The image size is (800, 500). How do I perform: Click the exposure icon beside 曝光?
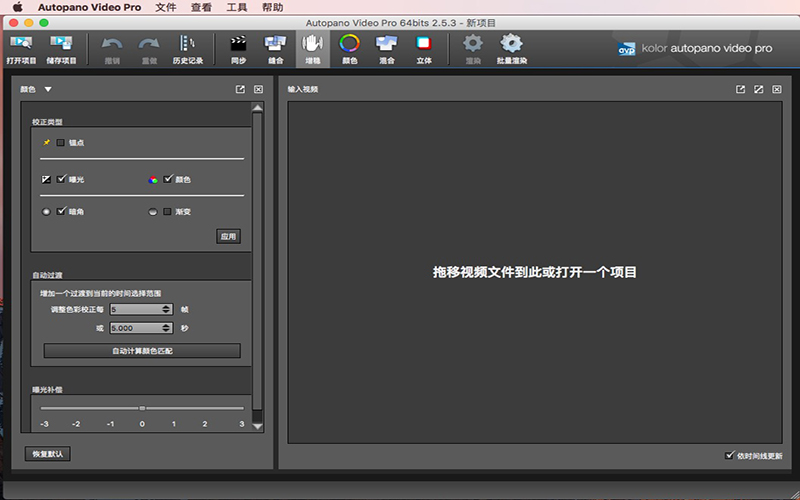coord(46,179)
